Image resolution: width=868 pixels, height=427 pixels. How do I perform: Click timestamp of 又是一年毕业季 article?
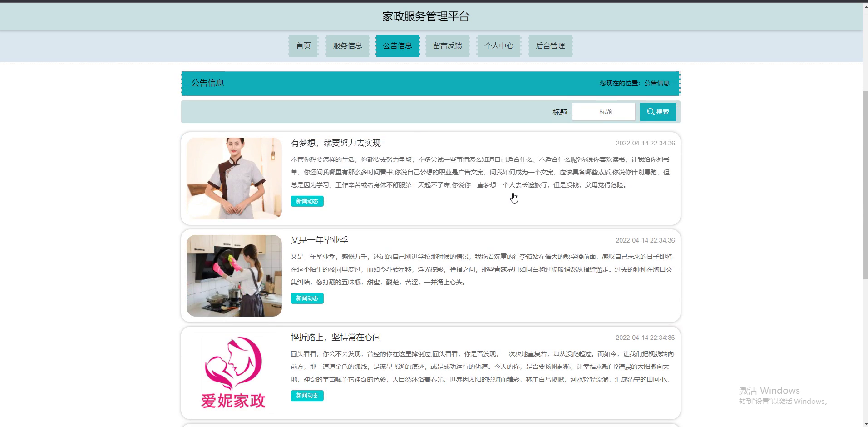[x=645, y=240]
